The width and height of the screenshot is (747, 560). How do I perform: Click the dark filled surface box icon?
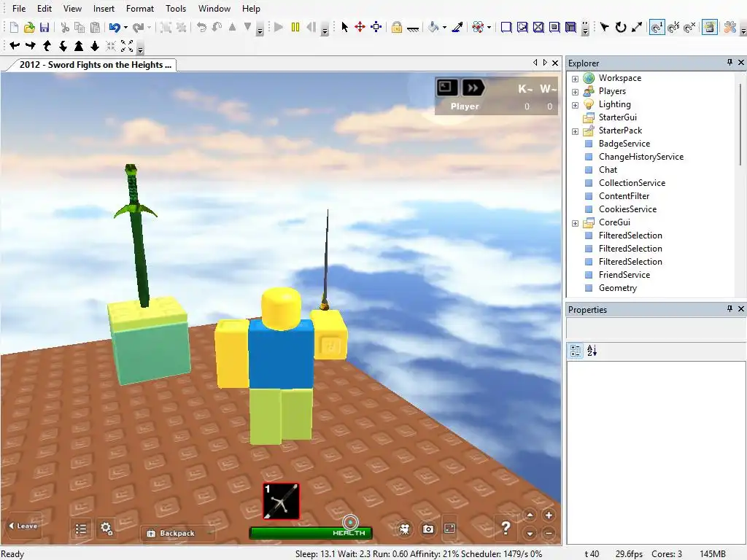tap(570, 27)
